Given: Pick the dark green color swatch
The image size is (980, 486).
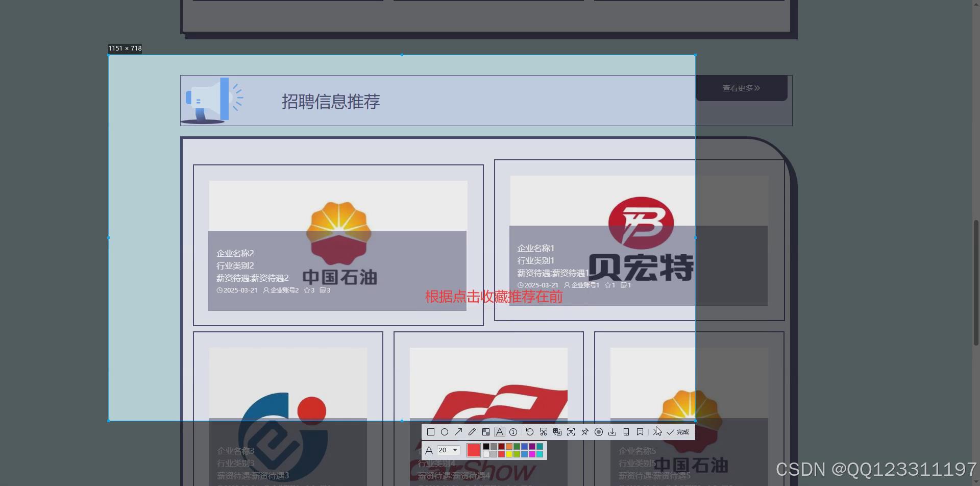Looking at the screenshot, I should coord(517,446).
